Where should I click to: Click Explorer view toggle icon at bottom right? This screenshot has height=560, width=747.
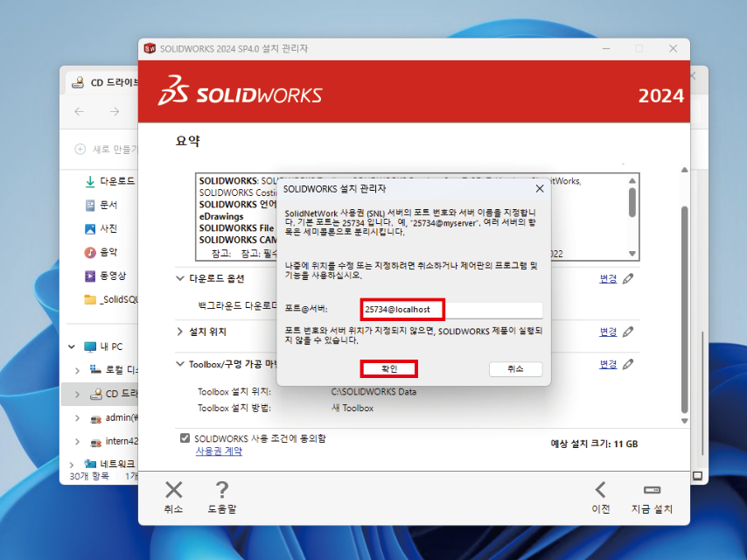pyautogui.click(x=697, y=476)
